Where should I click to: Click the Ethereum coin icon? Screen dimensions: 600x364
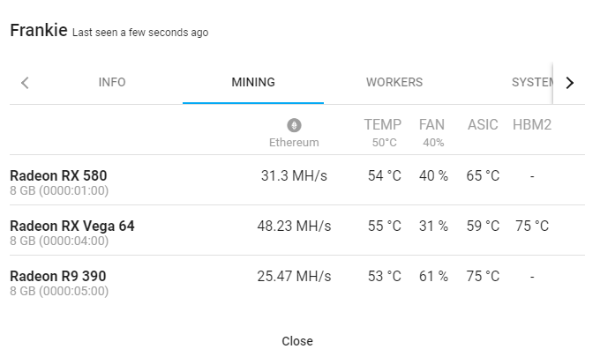[x=294, y=125]
